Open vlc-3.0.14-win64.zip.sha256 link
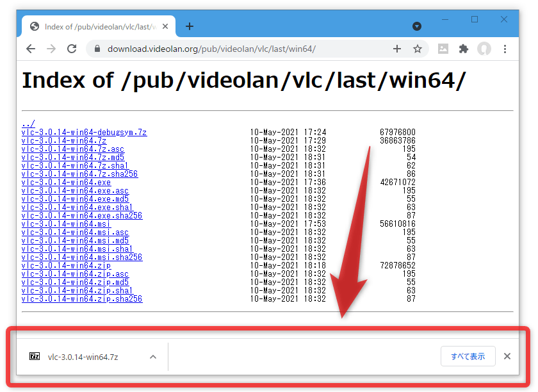Screen dimensions: 538x392 click(x=82, y=298)
